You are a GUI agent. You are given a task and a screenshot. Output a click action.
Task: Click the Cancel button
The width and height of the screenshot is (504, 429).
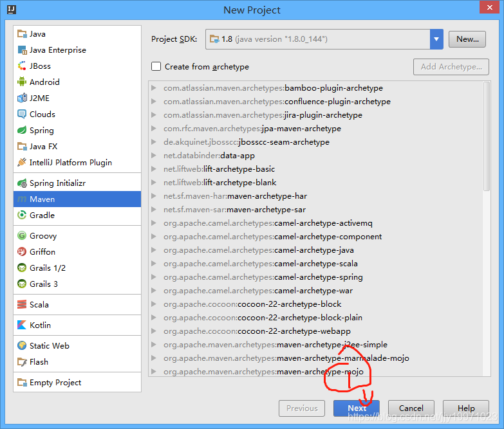tap(411, 408)
